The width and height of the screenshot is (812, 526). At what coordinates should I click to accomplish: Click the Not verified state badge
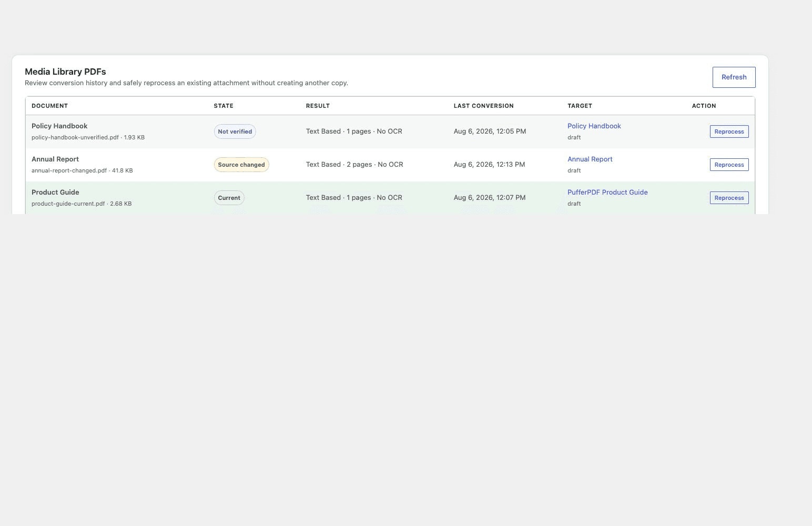click(x=235, y=131)
